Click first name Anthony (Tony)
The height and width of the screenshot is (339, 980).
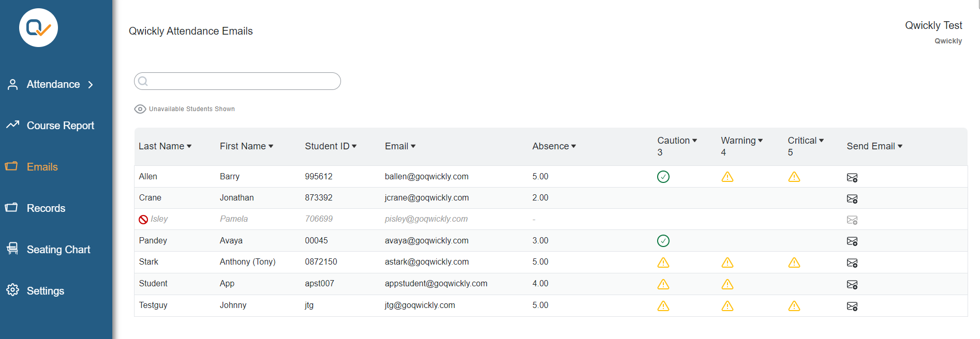248,262
